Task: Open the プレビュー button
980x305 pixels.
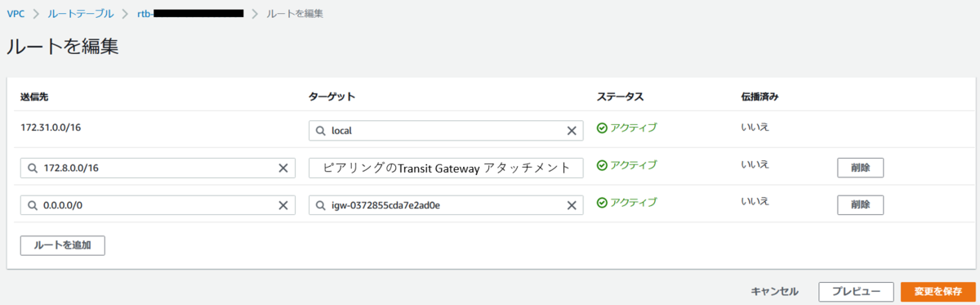Action: click(856, 291)
